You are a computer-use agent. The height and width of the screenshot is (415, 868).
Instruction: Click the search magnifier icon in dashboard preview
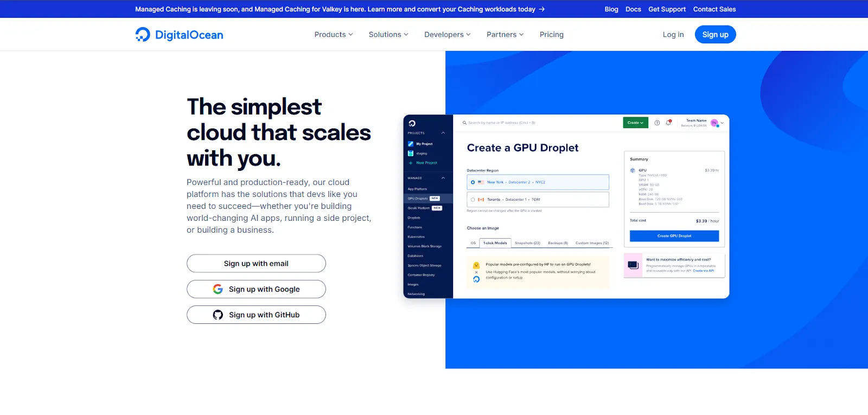pyautogui.click(x=464, y=123)
